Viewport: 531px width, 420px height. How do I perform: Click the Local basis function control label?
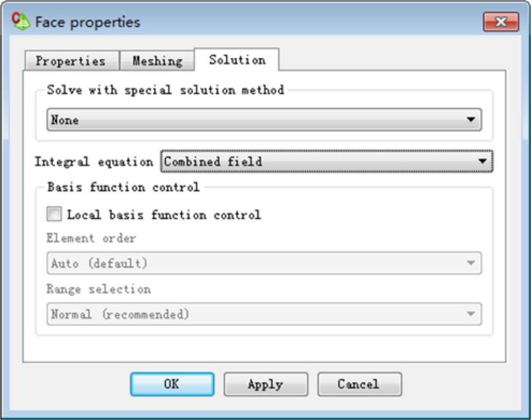(164, 215)
